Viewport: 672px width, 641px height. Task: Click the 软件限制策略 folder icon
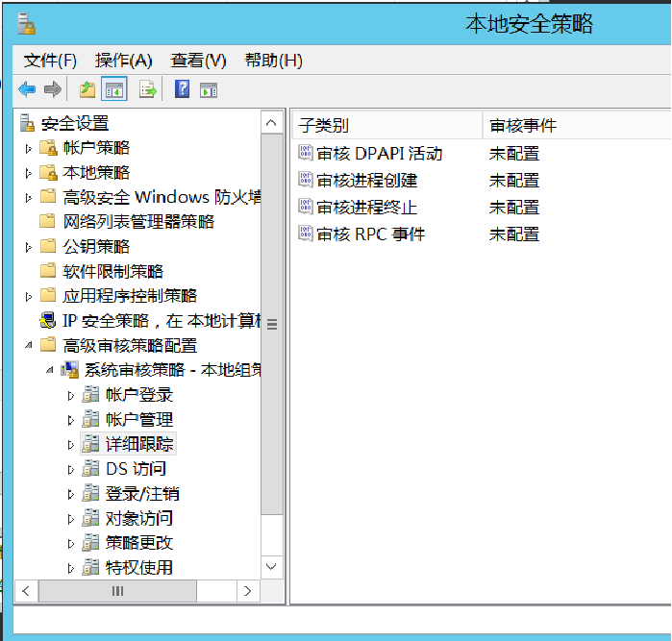[47, 271]
